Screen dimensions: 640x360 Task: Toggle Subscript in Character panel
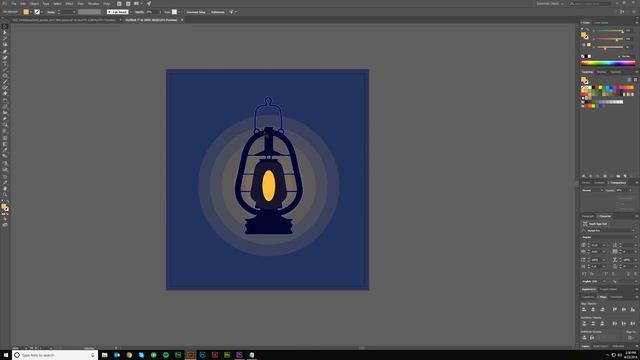[x=613, y=273]
